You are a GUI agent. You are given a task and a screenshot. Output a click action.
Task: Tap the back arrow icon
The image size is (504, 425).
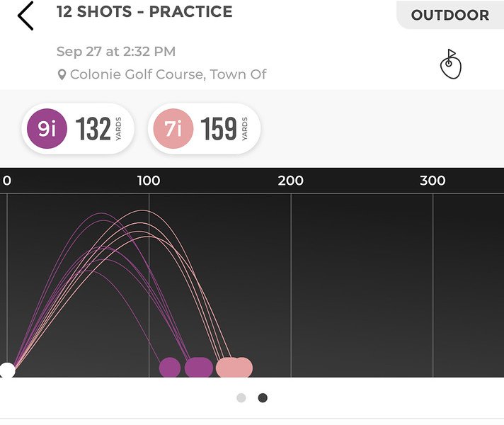pyautogui.click(x=25, y=16)
